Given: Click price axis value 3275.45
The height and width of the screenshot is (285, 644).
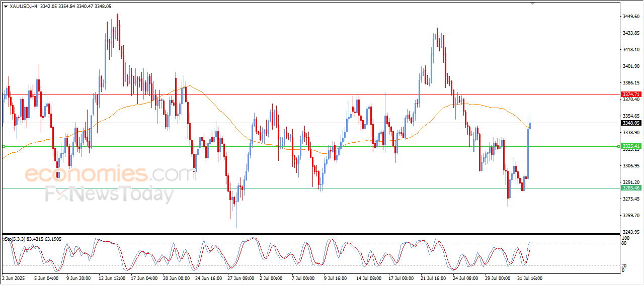Looking at the screenshot, I should click(x=631, y=199).
